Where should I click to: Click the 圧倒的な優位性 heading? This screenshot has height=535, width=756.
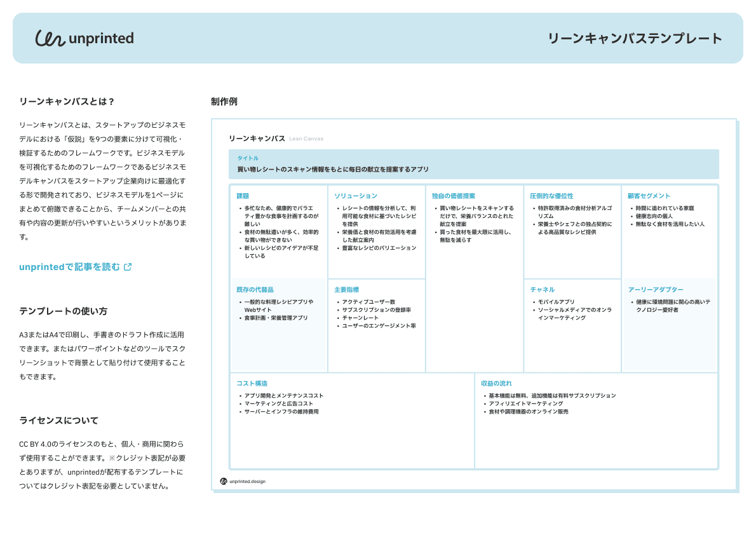(x=551, y=196)
